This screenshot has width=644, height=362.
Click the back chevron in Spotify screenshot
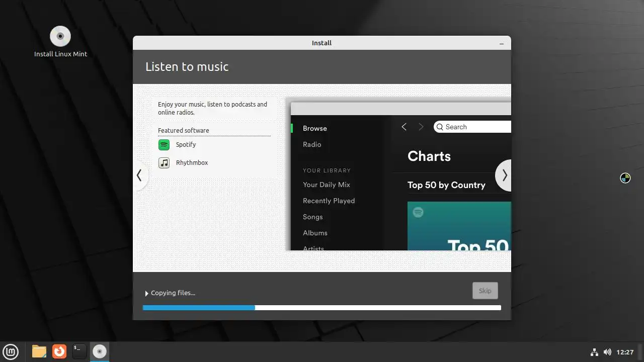point(404,127)
